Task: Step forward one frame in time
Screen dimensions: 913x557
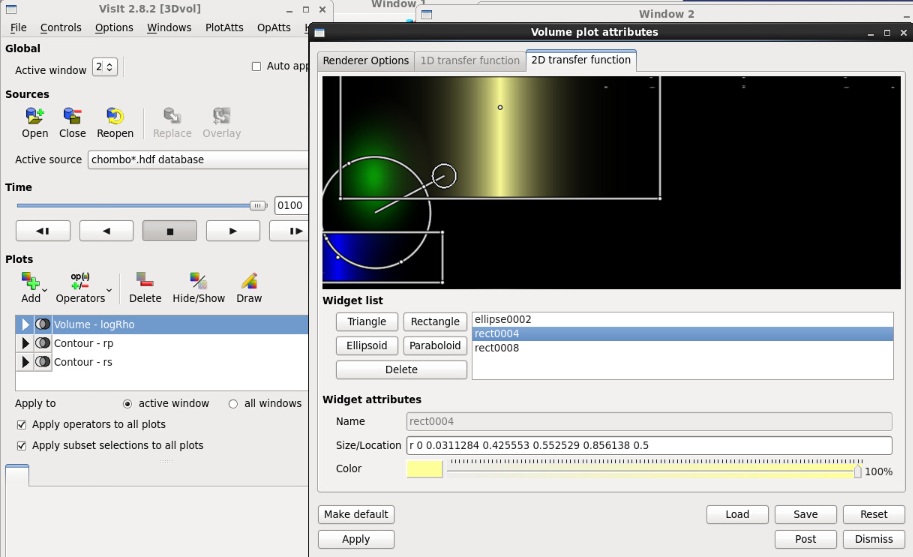Action: tap(289, 231)
